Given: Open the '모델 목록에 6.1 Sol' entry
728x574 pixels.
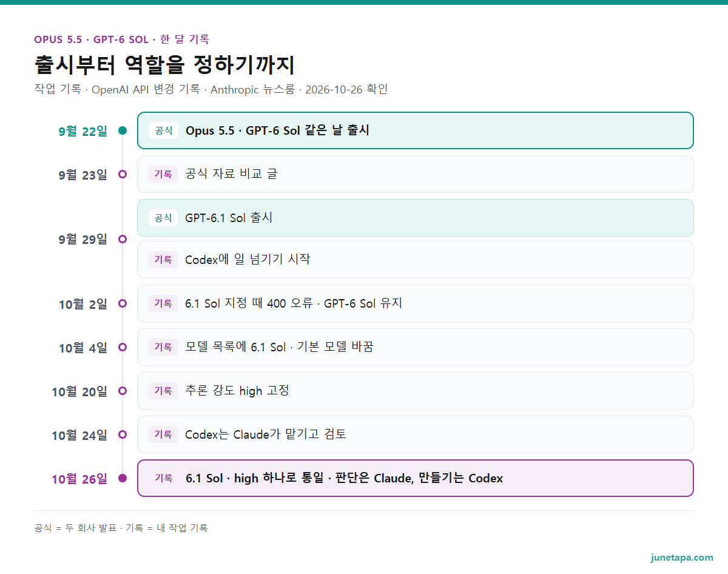Looking at the screenshot, I should click(416, 347).
